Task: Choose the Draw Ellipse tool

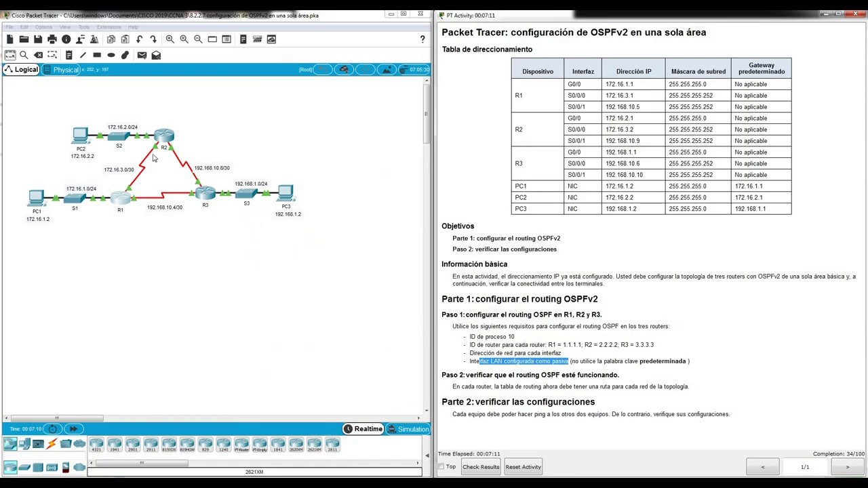Action: [111, 55]
